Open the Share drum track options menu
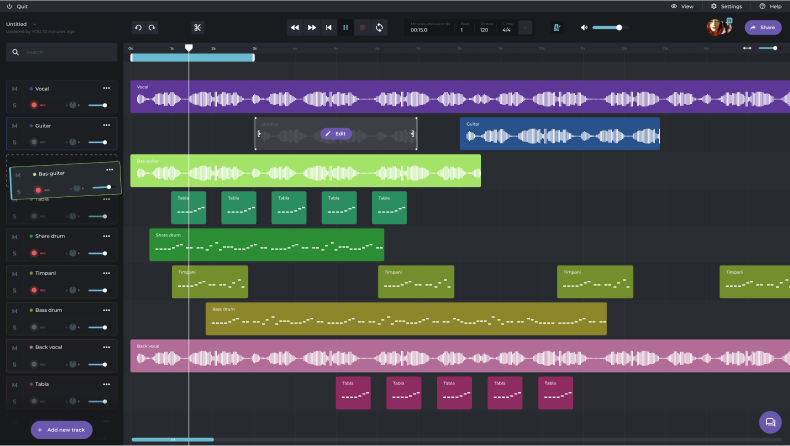This screenshot has width=790, height=446. click(106, 236)
